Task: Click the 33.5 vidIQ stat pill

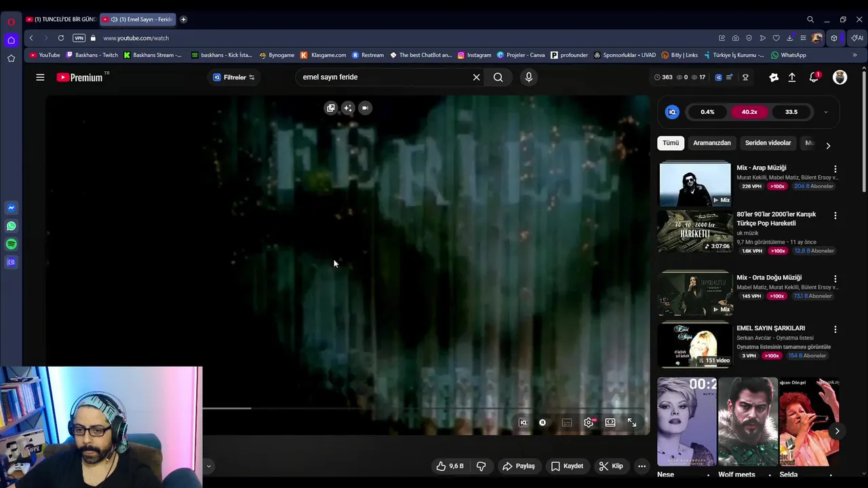Action: pyautogui.click(x=791, y=112)
